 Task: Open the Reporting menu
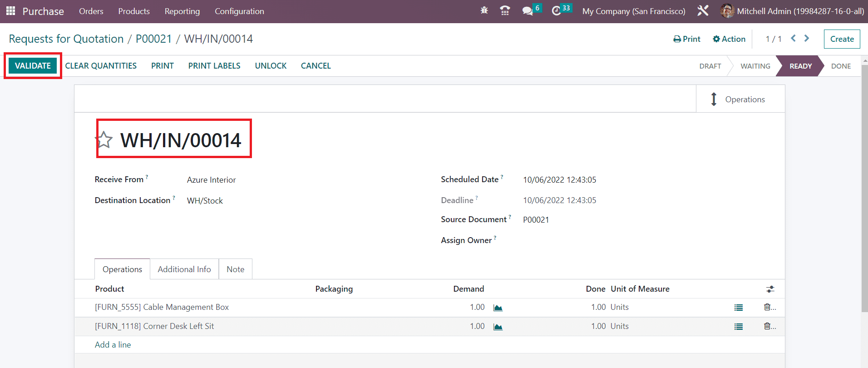[182, 11]
